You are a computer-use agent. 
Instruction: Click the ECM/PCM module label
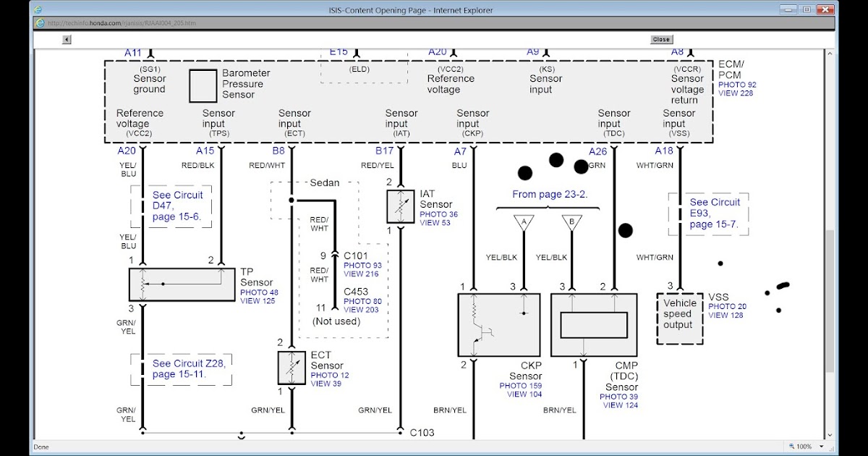pyautogui.click(x=730, y=69)
